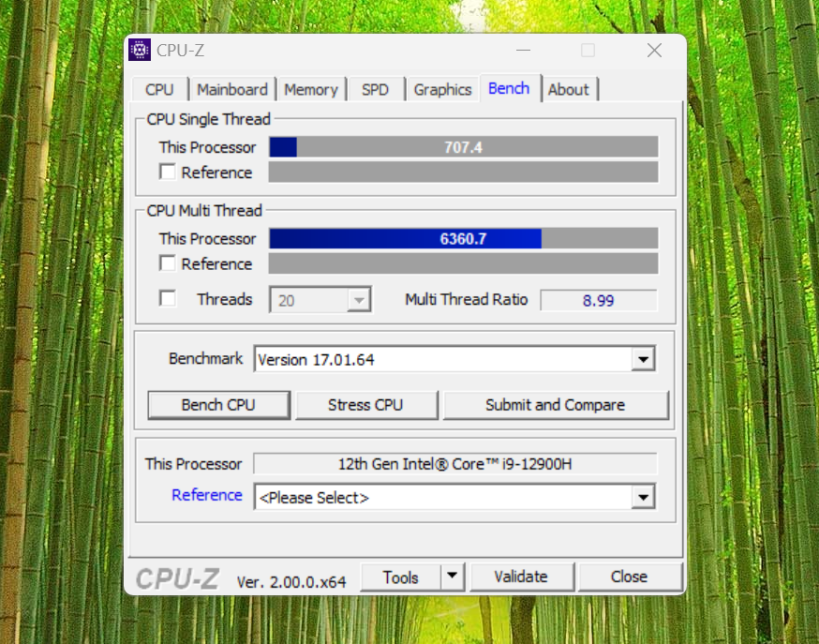Screen dimensions: 819x644
Task: Click the 'Benchmark' label
Action: pos(206,358)
